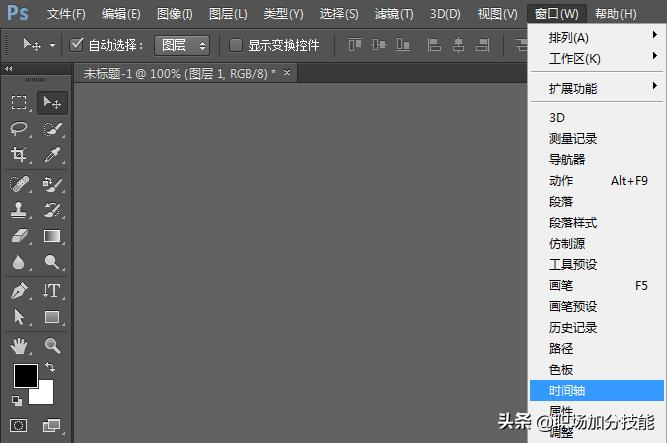
Task: Open the 帮助(H) menu
Action: tap(616, 14)
